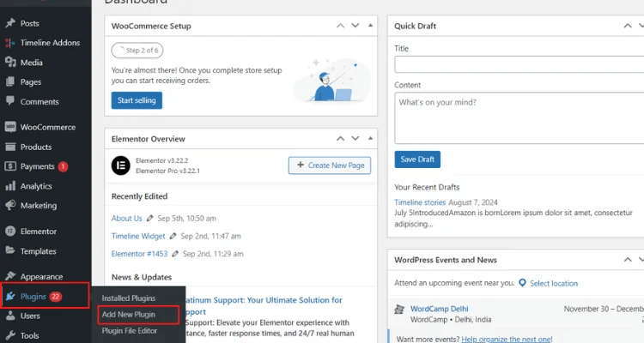644x343 pixels.
Task: Click the Templates folder icon
Action: [10, 250]
